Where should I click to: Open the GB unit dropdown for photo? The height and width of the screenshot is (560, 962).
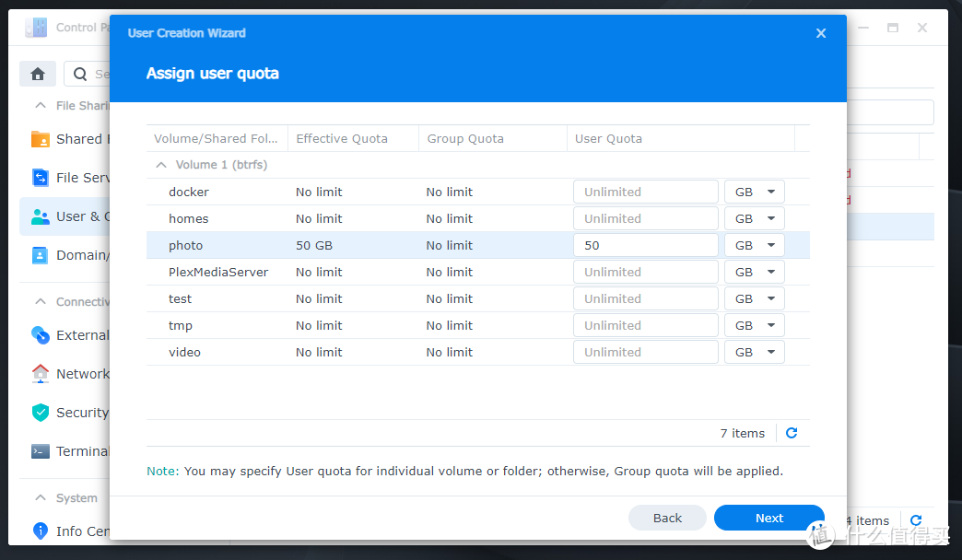point(755,246)
